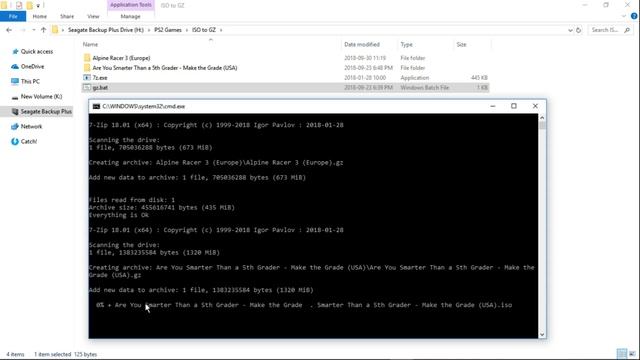Select Seagate Backup Plus in sidebar

click(x=46, y=111)
